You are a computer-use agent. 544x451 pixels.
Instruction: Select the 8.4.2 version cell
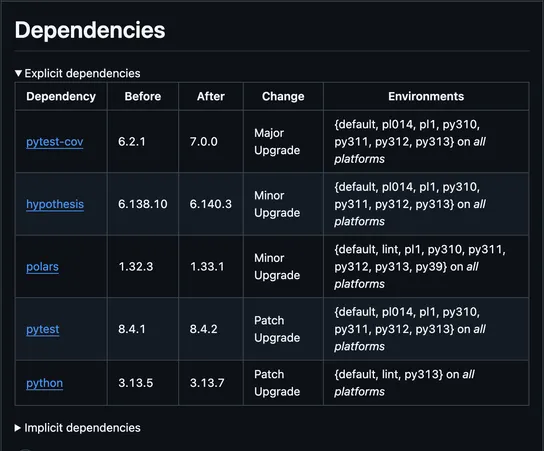tap(211, 329)
